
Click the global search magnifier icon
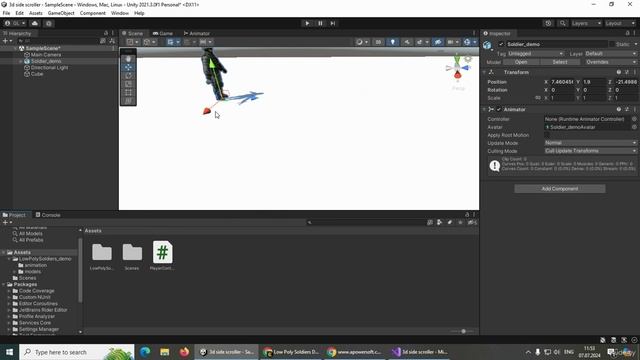(x=562, y=23)
